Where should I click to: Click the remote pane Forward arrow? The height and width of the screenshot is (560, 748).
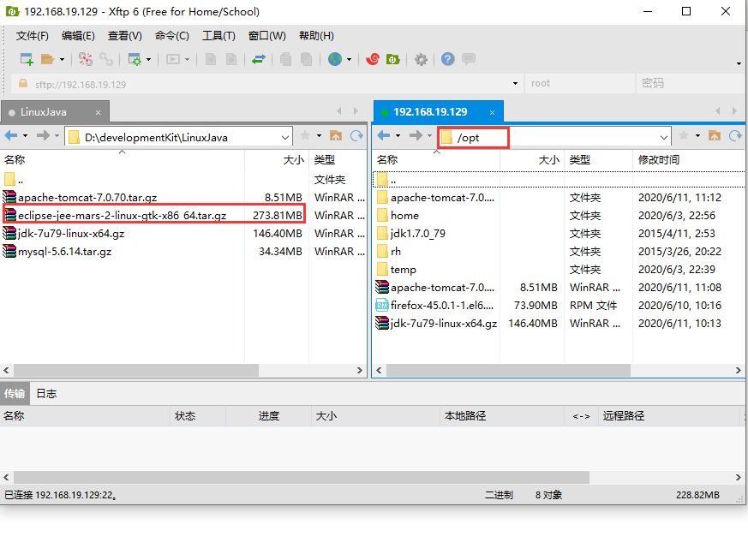coord(416,136)
